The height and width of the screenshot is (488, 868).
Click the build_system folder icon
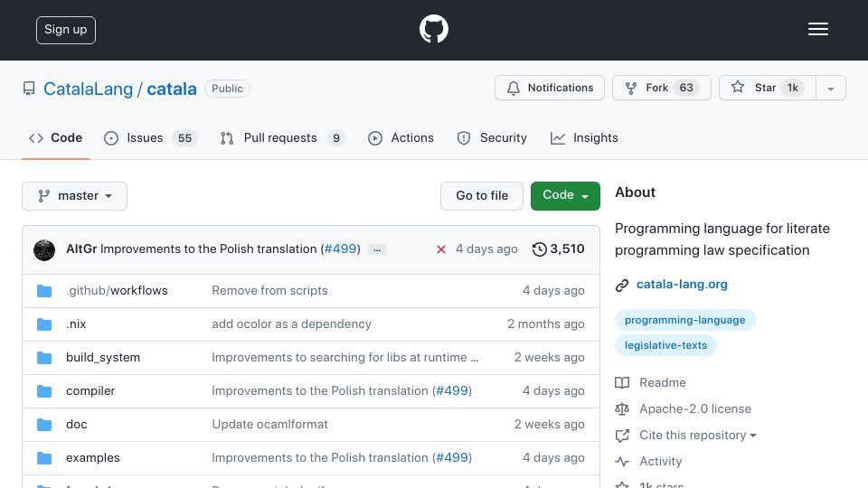(x=44, y=358)
